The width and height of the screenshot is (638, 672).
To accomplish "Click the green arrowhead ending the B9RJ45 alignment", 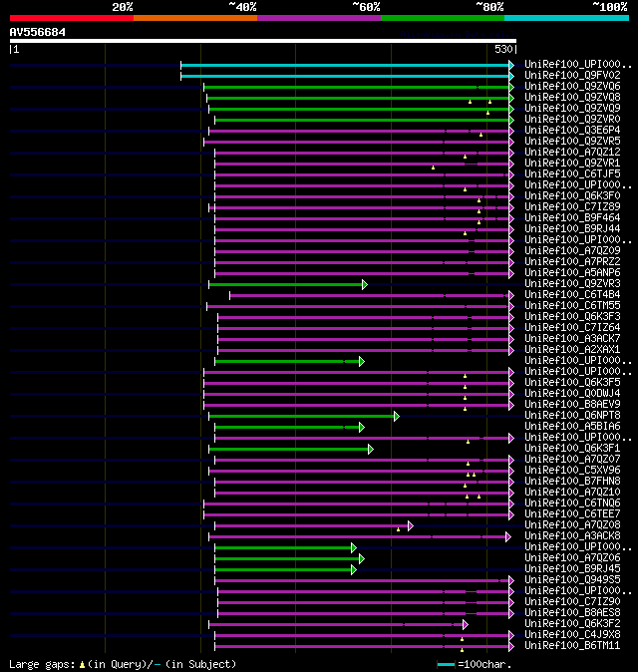I will (354, 570).
